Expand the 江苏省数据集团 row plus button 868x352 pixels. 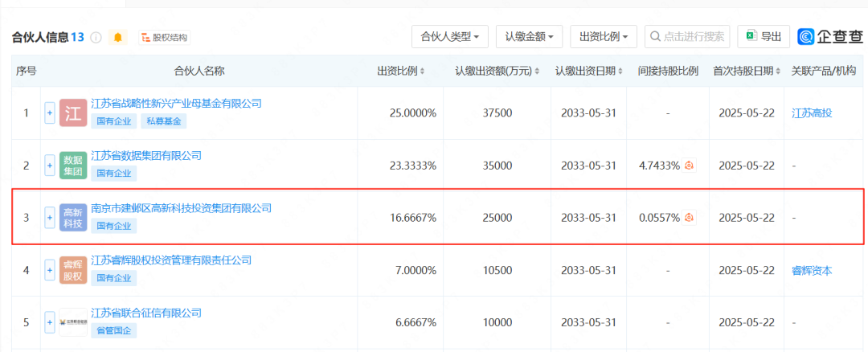pyautogui.click(x=49, y=166)
